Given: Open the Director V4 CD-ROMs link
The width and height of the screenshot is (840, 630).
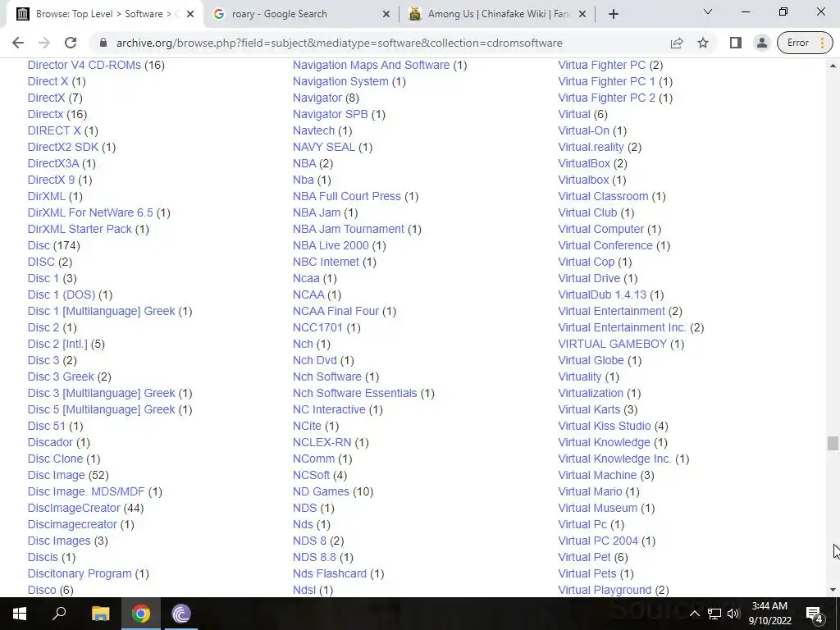Looking at the screenshot, I should pos(84,65).
